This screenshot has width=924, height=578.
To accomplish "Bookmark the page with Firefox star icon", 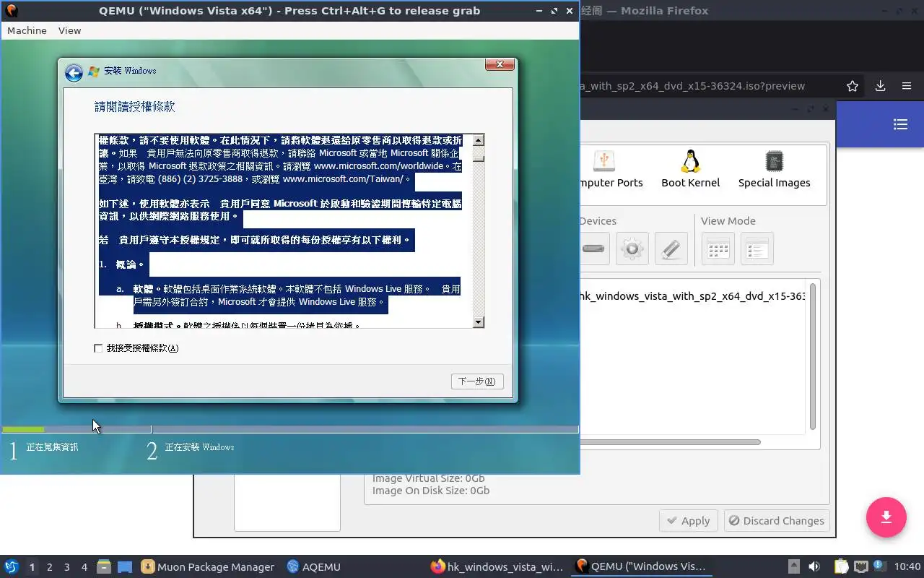I will coord(853,86).
